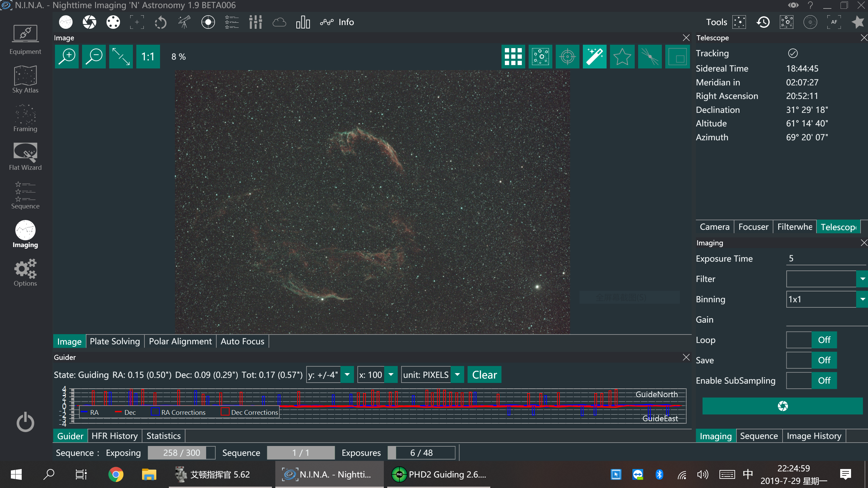The width and height of the screenshot is (868, 488).
Task: Click the sequence list icon in top toolbar
Action: [232, 22]
